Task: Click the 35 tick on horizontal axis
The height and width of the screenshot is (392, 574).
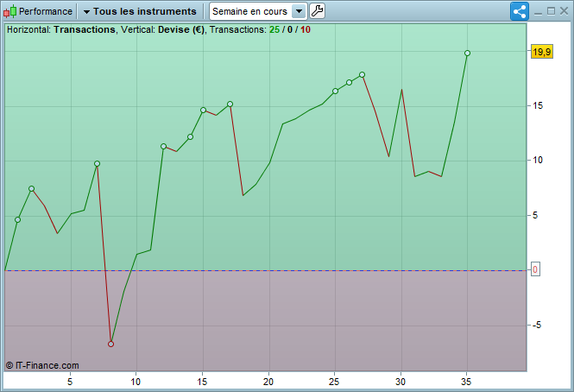Action: point(466,382)
